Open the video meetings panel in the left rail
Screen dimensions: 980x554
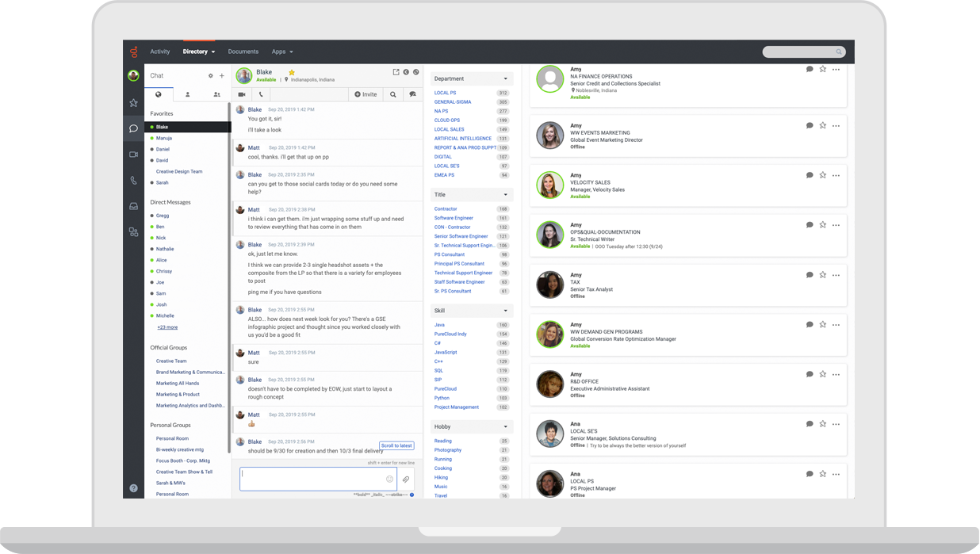coord(133,154)
